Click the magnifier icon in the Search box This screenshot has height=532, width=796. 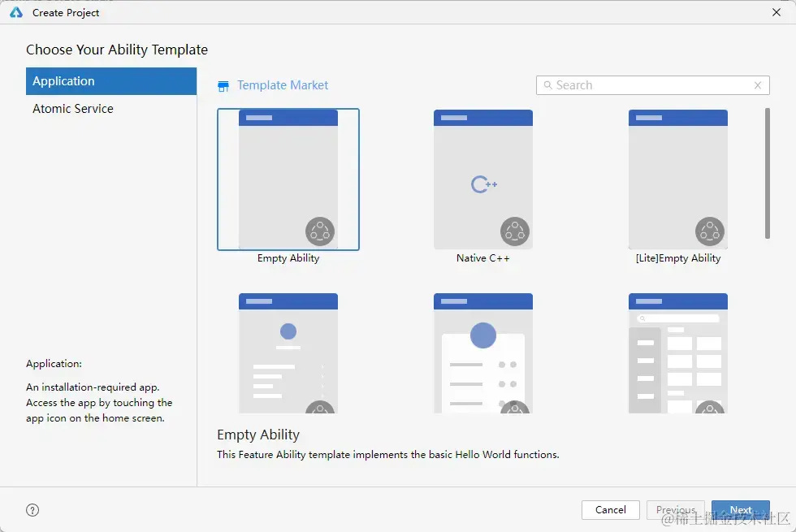point(547,85)
